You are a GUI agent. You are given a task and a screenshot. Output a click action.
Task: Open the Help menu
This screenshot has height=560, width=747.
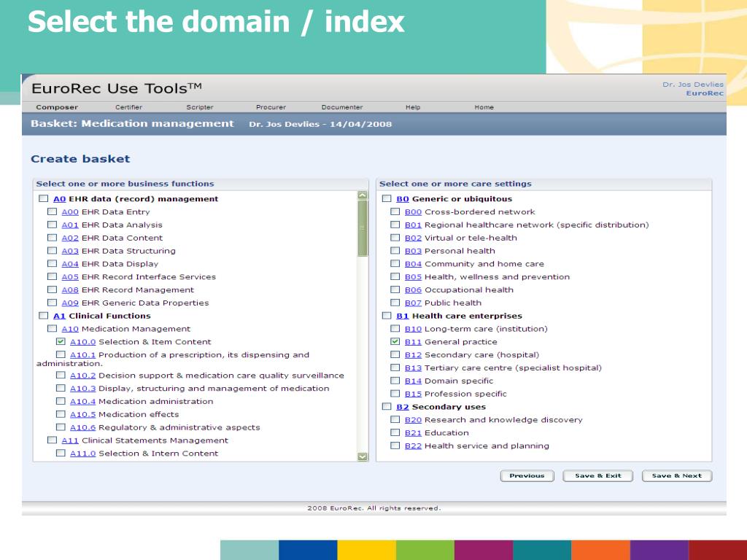[x=413, y=107]
